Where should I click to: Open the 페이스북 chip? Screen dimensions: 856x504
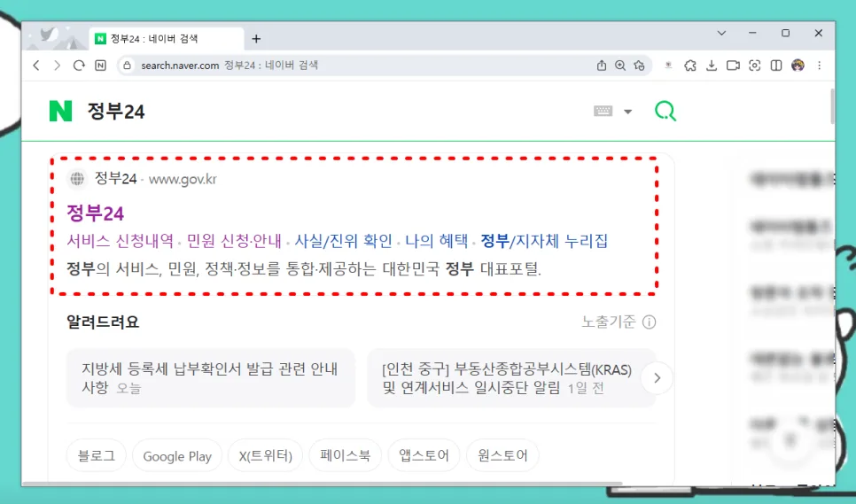coord(345,455)
